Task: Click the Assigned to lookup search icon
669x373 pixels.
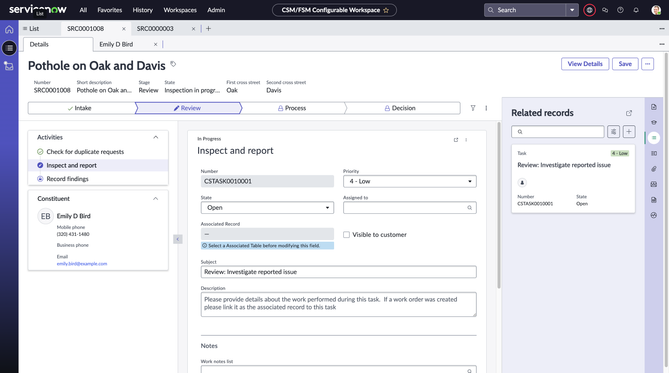Action: click(469, 208)
